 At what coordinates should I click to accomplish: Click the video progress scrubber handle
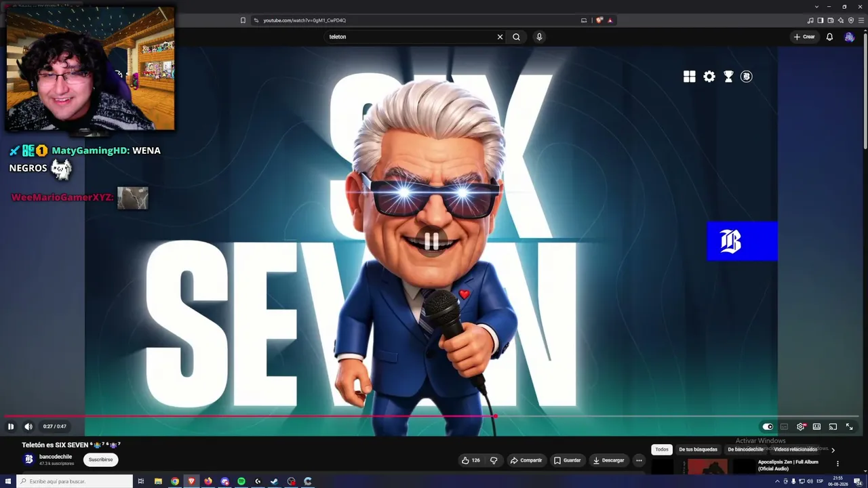pos(495,416)
